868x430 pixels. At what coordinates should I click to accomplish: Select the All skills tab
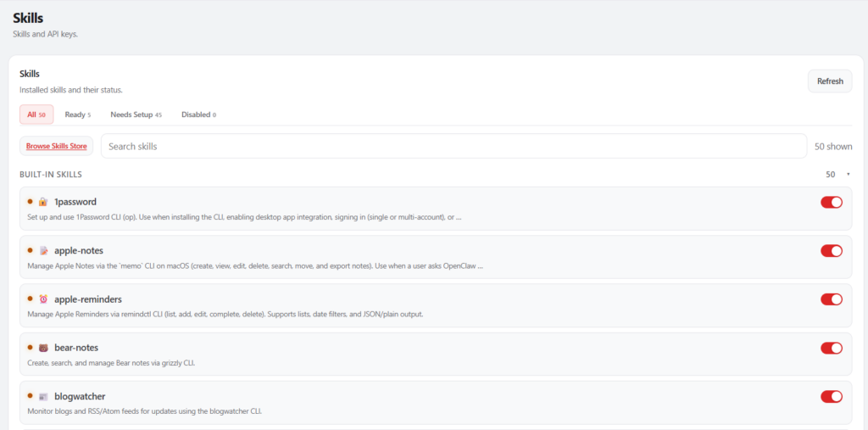[36, 114]
